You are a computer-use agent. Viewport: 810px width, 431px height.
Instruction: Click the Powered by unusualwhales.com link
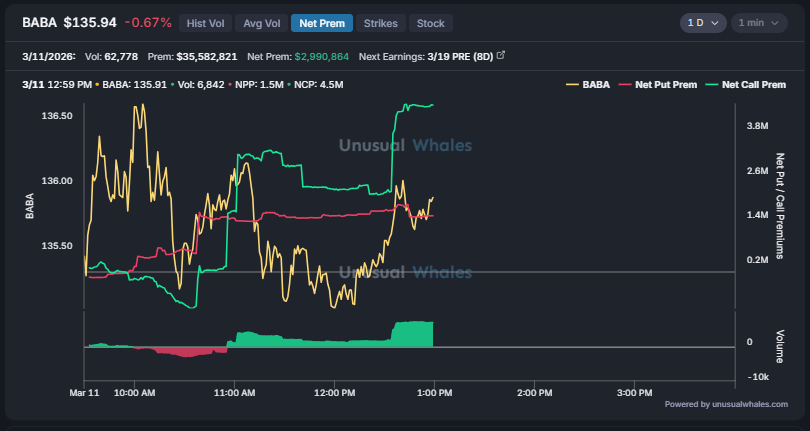[726, 404]
